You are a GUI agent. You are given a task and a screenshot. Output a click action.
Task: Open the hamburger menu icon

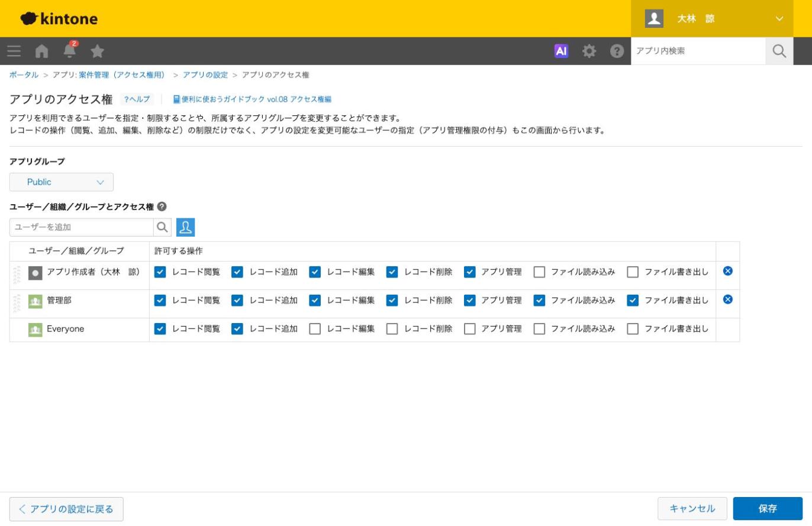(x=14, y=51)
